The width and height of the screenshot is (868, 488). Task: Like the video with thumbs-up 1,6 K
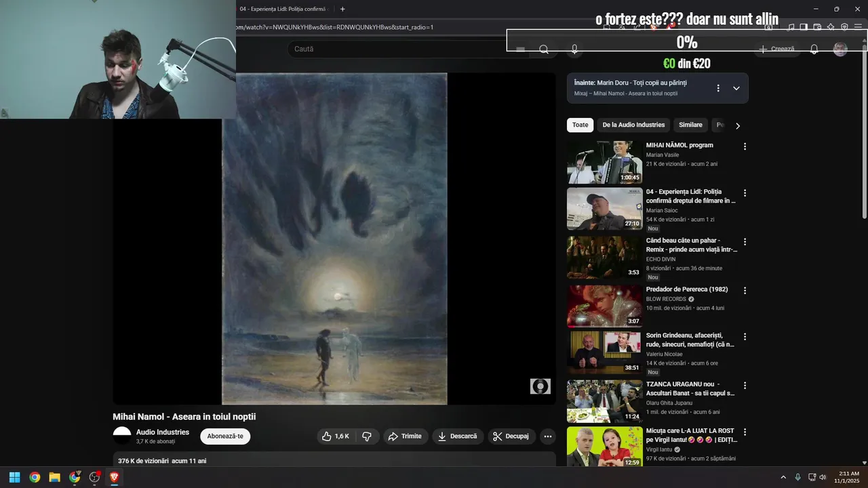pos(336,436)
